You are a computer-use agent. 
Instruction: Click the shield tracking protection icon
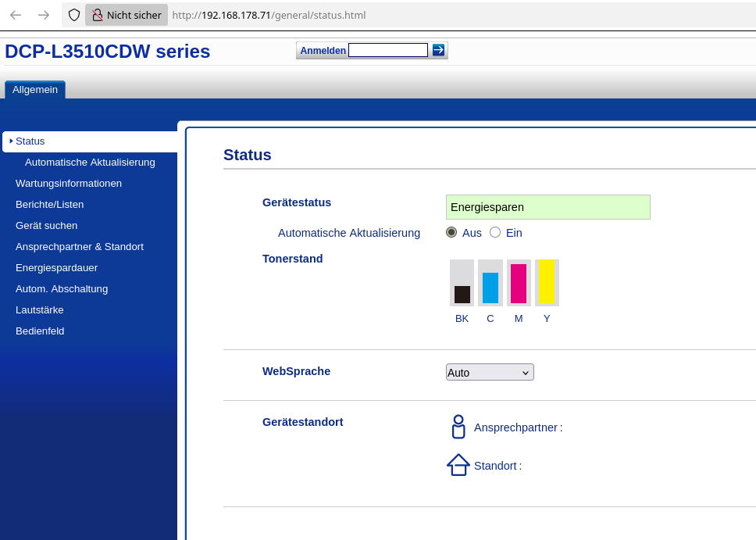tap(74, 15)
